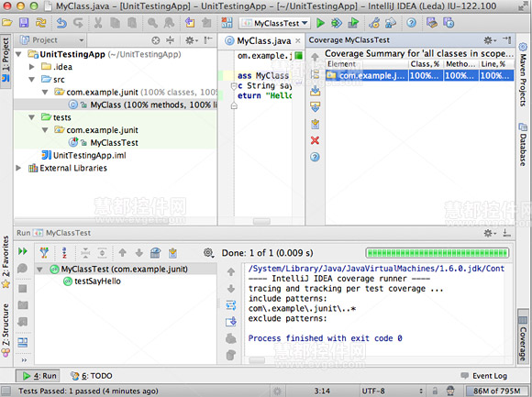Screen dimensions: 532x397
Task: Select the com.example.j... coverage row
Action: (419, 75)
